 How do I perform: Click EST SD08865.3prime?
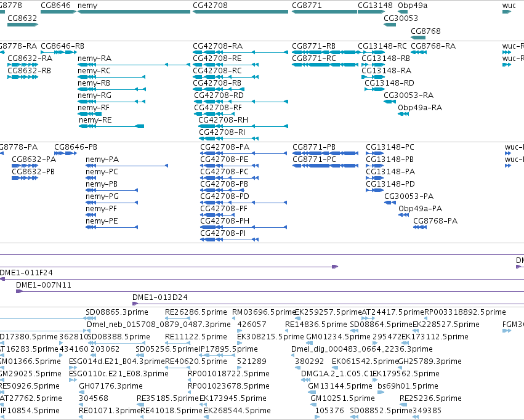point(117,312)
